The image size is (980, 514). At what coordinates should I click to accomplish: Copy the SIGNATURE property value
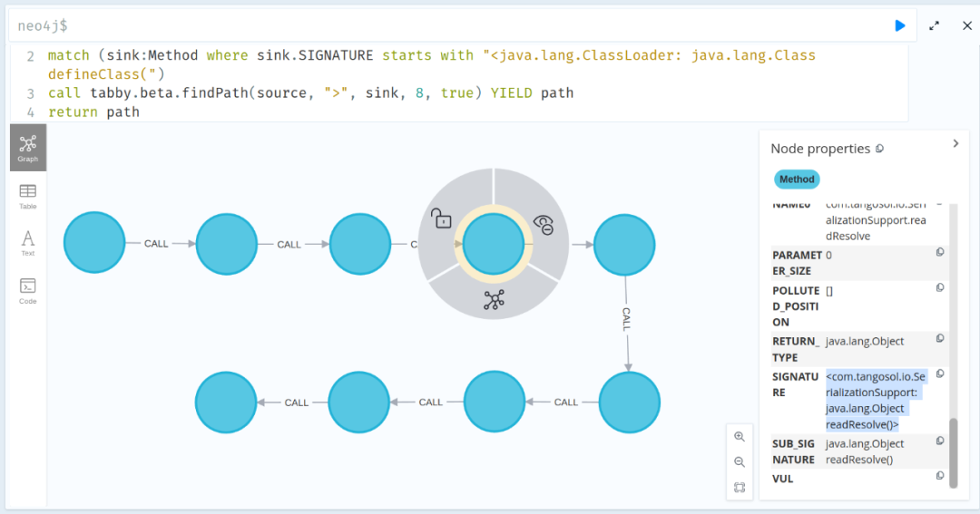click(940, 374)
